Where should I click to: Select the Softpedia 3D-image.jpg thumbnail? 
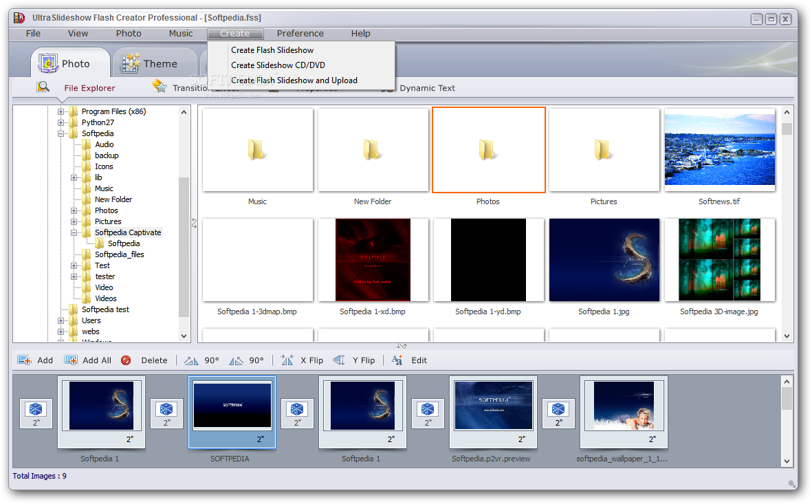tap(719, 260)
